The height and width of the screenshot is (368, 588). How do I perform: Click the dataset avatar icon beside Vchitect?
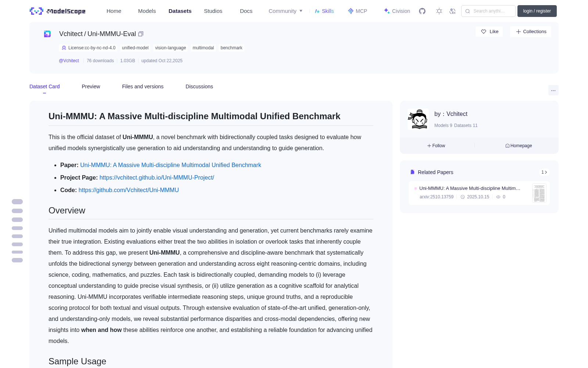point(47,34)
